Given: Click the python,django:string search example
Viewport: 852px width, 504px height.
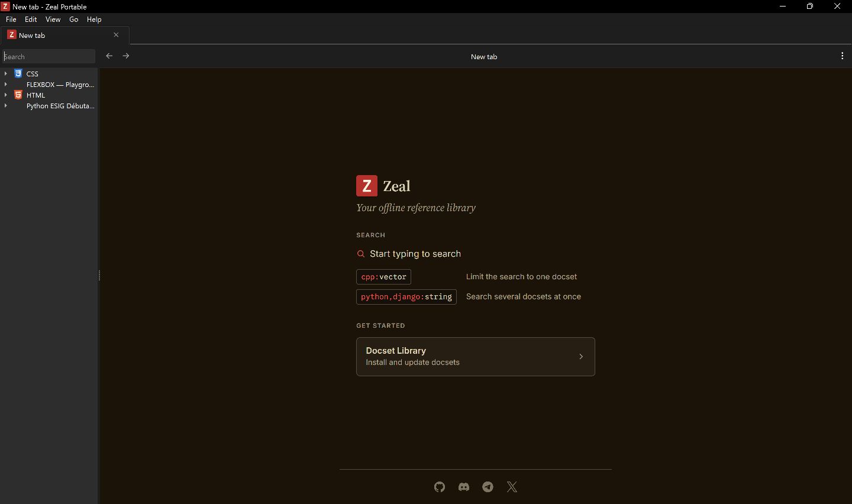Looking at the screenshot, I should click(406, 297).
